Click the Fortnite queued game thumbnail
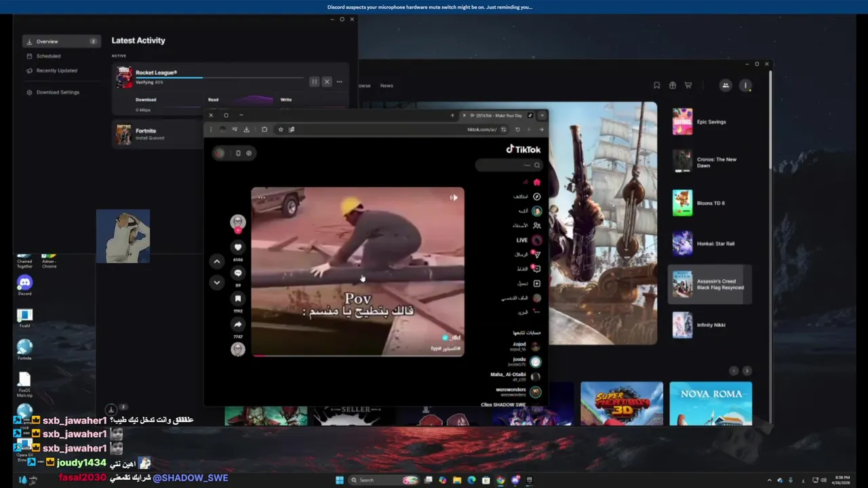Screen dimensions: 868x488 pyautogui.click(x=123, y=134)
